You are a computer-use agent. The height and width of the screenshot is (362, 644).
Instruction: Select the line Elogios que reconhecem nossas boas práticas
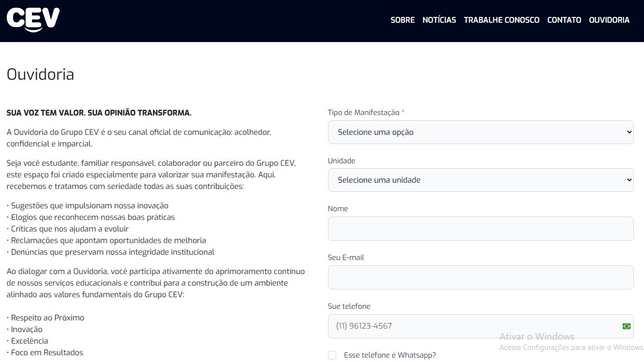coord(91,217)
